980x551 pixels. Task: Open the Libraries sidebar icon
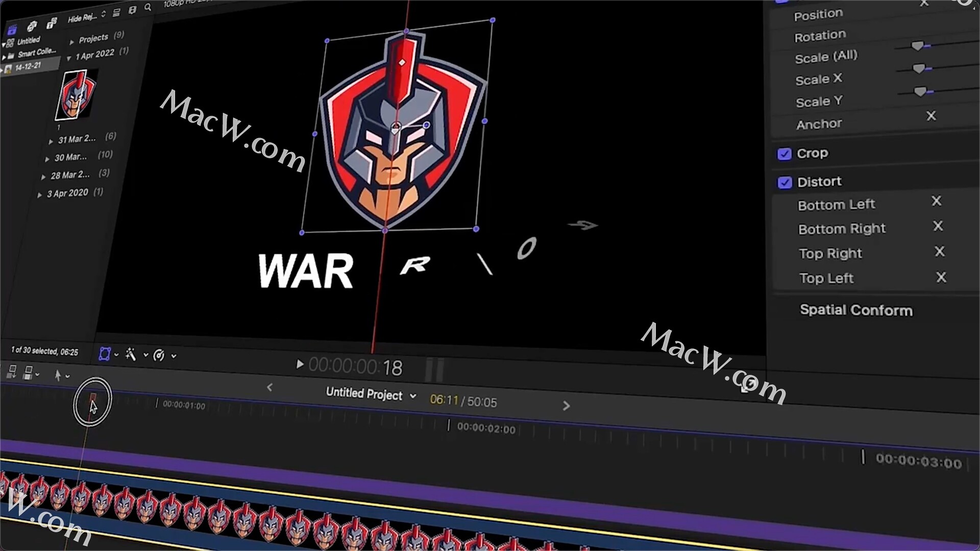tap(12, 30)
